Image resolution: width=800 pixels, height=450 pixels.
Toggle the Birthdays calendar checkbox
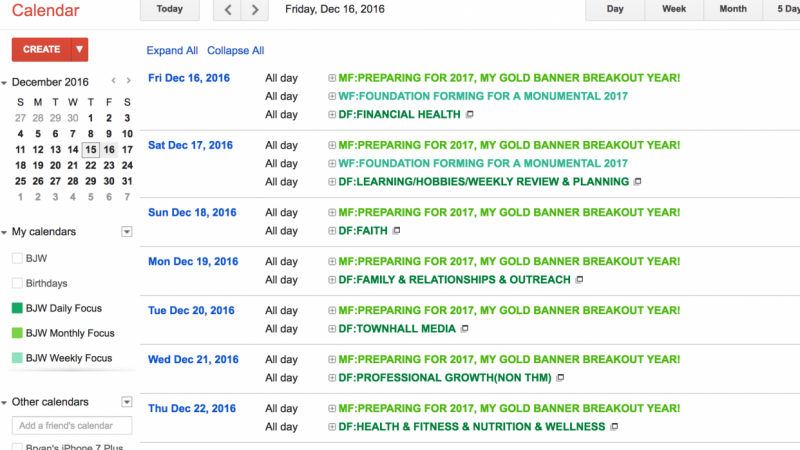[17, 283]
